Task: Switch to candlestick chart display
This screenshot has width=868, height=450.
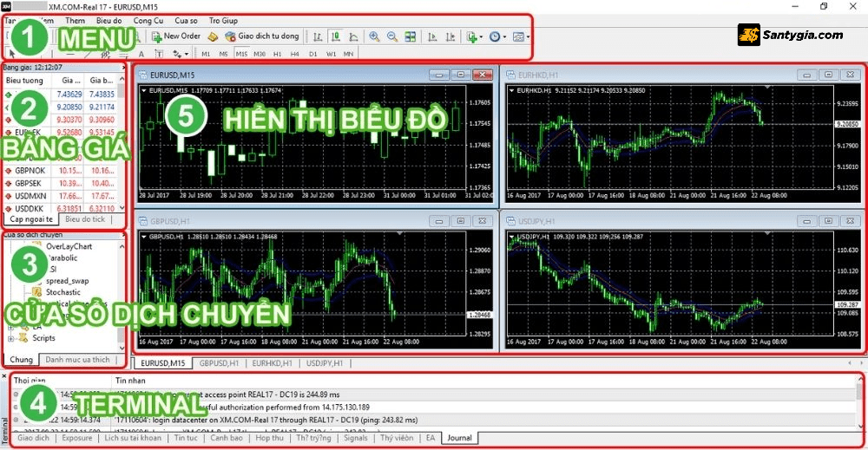Action: pos(335,37)
